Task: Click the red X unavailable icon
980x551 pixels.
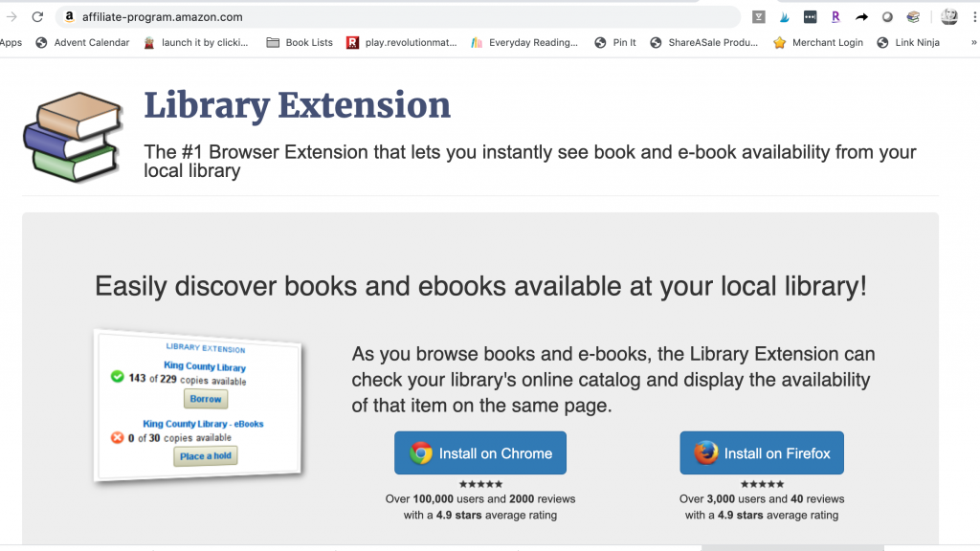Action: click(117, 437)
